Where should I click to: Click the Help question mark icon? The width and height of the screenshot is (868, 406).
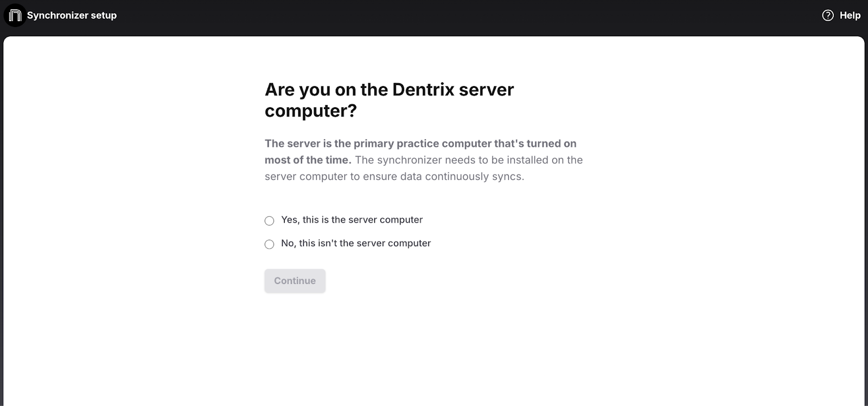(828, 15)
